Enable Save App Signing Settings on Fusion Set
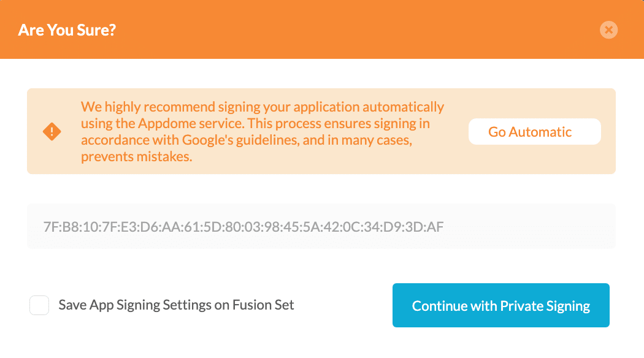Screen dimensions: 644x358 (39, 305)
